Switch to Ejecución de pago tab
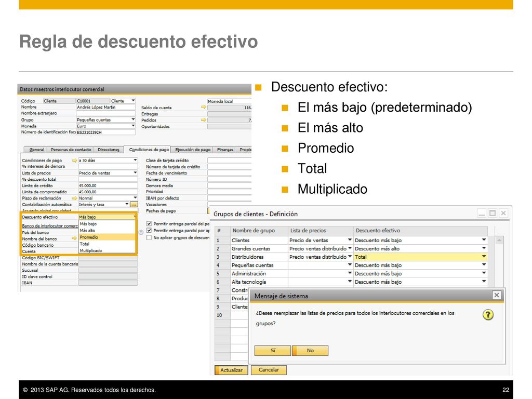 (192, 150)
